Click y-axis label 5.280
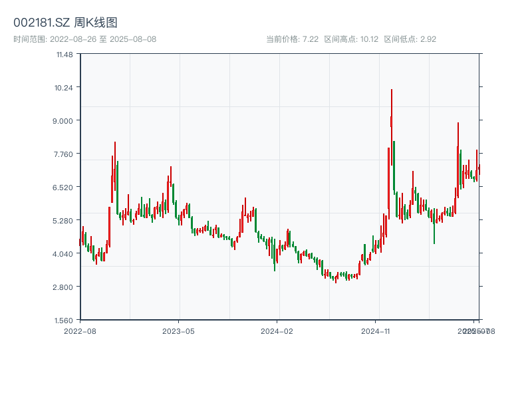Screen dimensions: 532x399 pos(63,221)
